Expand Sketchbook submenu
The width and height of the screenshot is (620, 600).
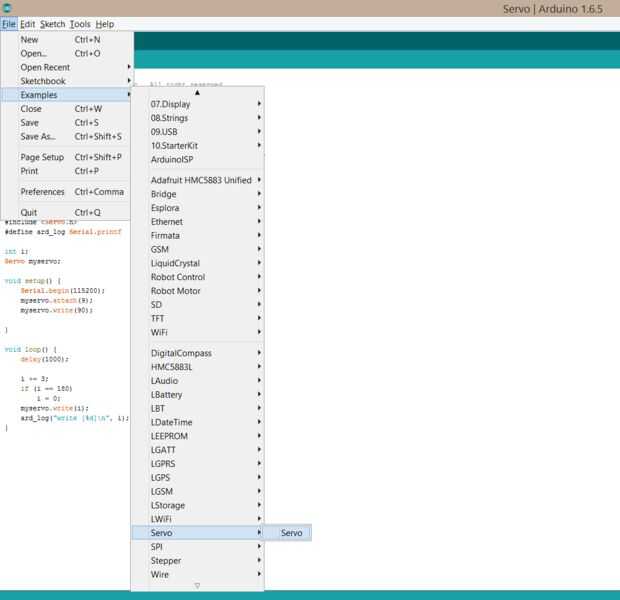(66, 81)
